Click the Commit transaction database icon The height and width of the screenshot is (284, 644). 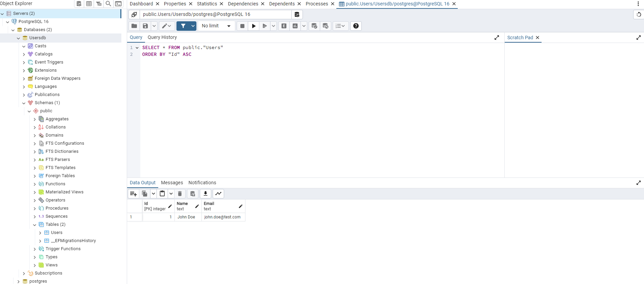click(x=314, y=26)
